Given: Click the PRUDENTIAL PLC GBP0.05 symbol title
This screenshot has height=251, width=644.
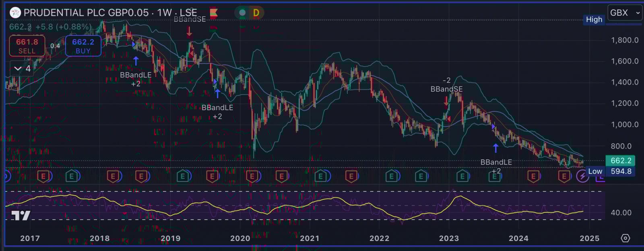Looking at the screenshot, I should point(86,13).
